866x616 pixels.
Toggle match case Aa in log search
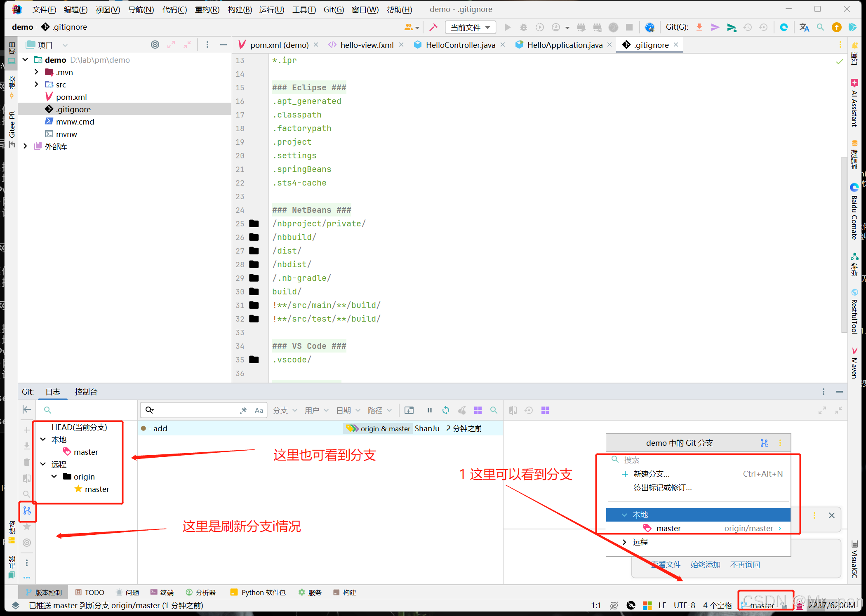259,410
